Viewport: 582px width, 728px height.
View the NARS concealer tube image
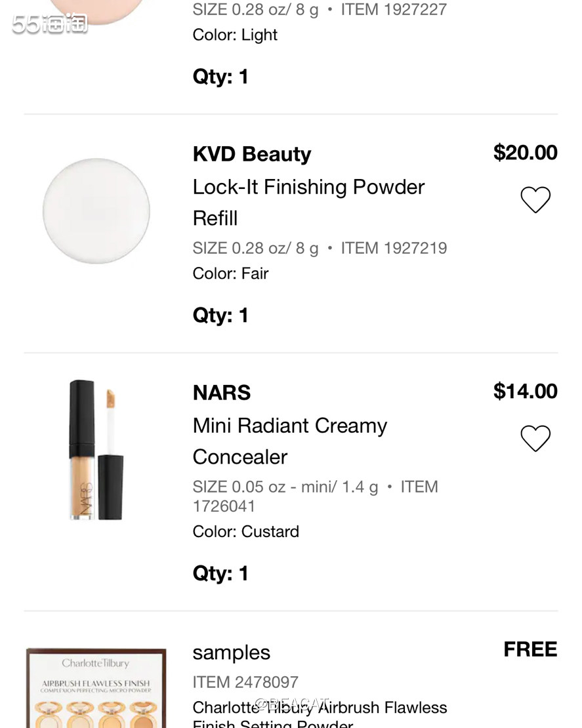[x=96, y=450]
